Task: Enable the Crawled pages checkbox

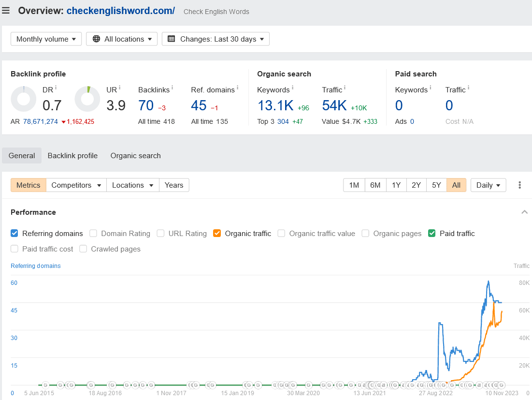Action: pos(83,249)
